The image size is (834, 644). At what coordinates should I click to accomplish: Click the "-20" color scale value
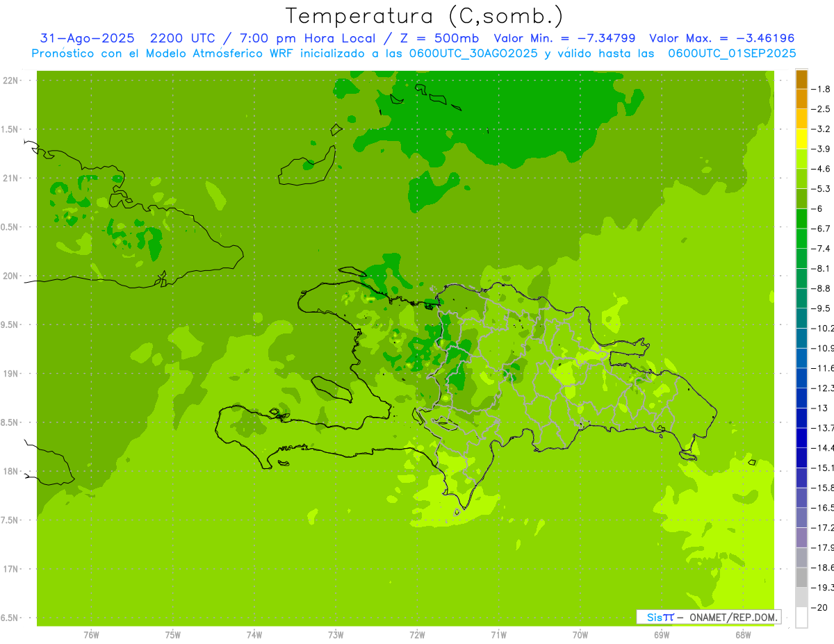(820, 607)
